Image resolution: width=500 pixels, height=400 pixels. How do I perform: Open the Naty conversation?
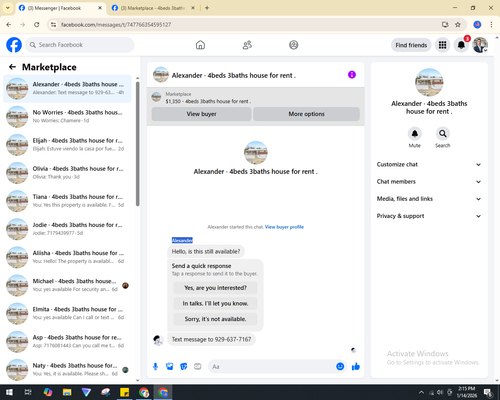pos(67,370)
